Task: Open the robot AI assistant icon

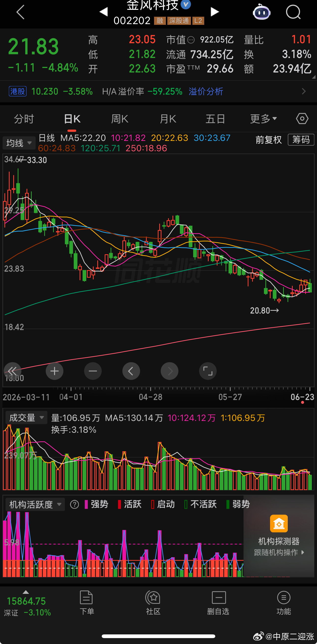Action: (261, 12)
